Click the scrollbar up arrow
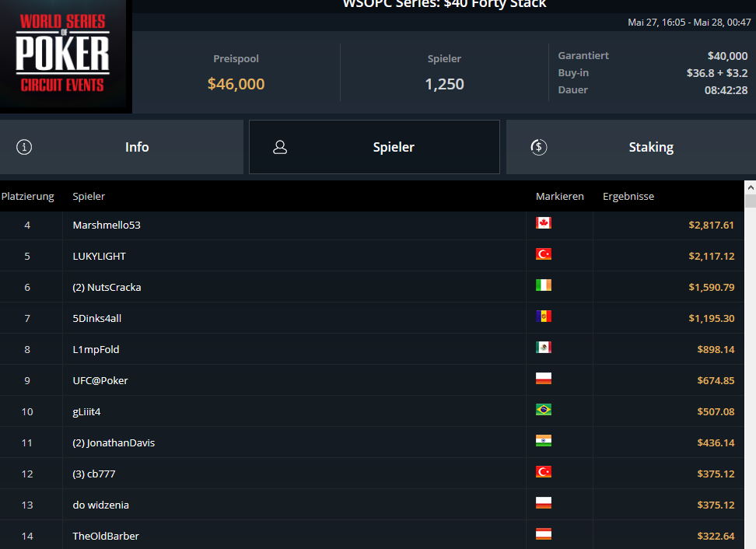Image resolution: width=756 pixels, height=549 pixels. 751,187
